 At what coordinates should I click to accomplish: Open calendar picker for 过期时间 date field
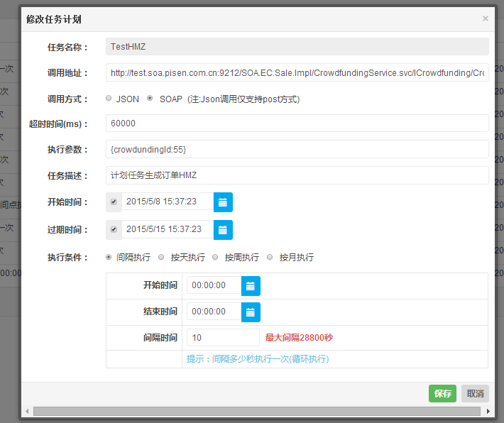223,230
